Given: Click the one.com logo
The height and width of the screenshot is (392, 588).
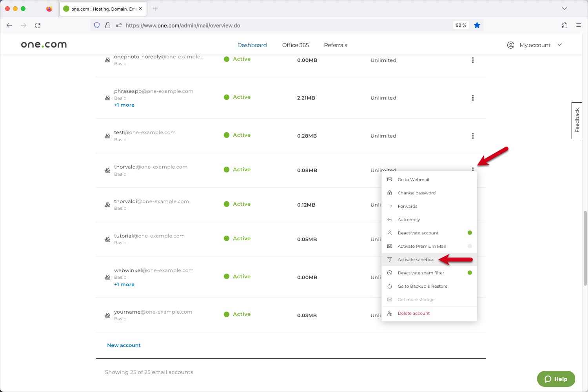Looking at the screenshot, I should (x=44, y=45).
